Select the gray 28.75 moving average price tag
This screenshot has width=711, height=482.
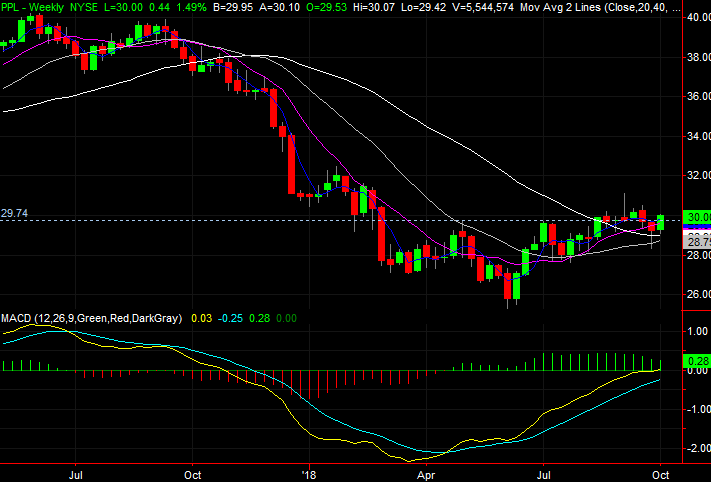point(697,242)
